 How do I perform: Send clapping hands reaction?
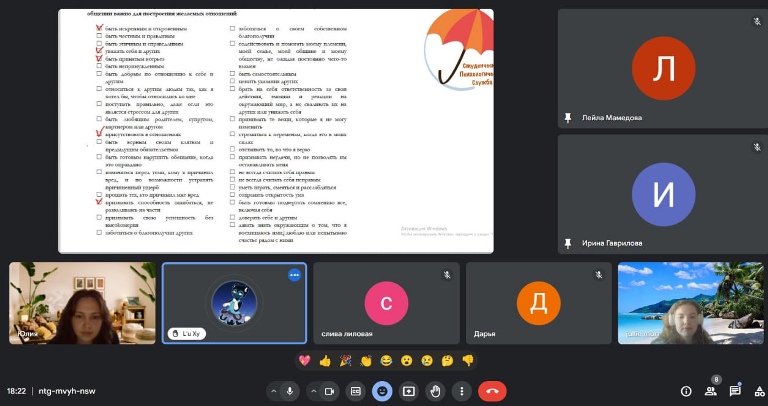366,361
